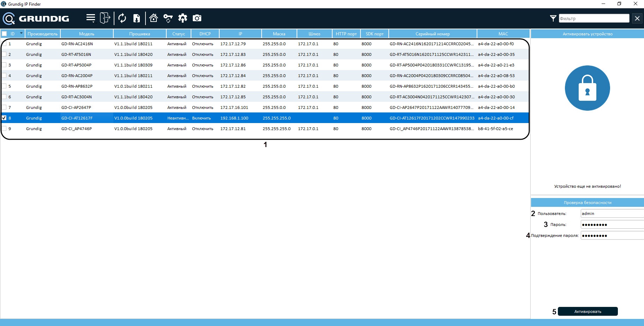Click the home icon in toolbar

(154, 18)
